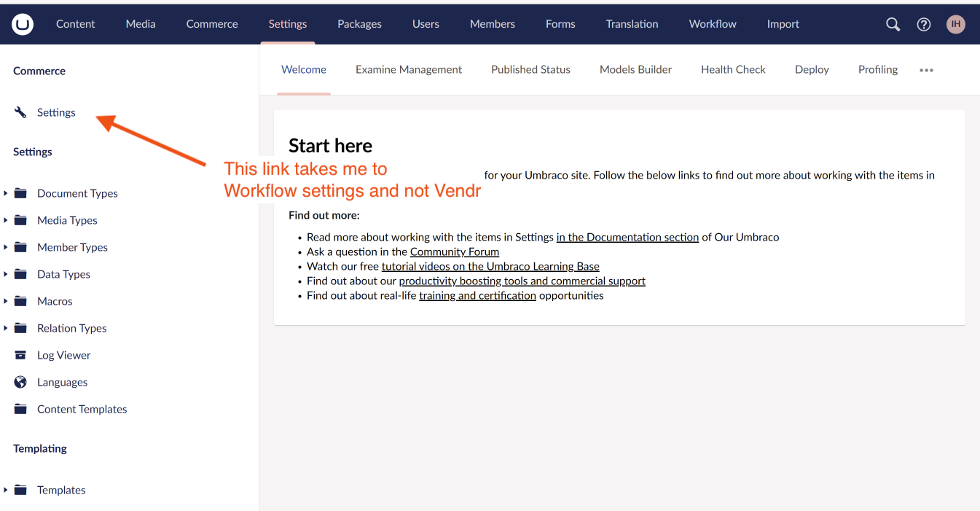
Task: Show more dashboard tabs via ellipsis
Action: [926, 70]
